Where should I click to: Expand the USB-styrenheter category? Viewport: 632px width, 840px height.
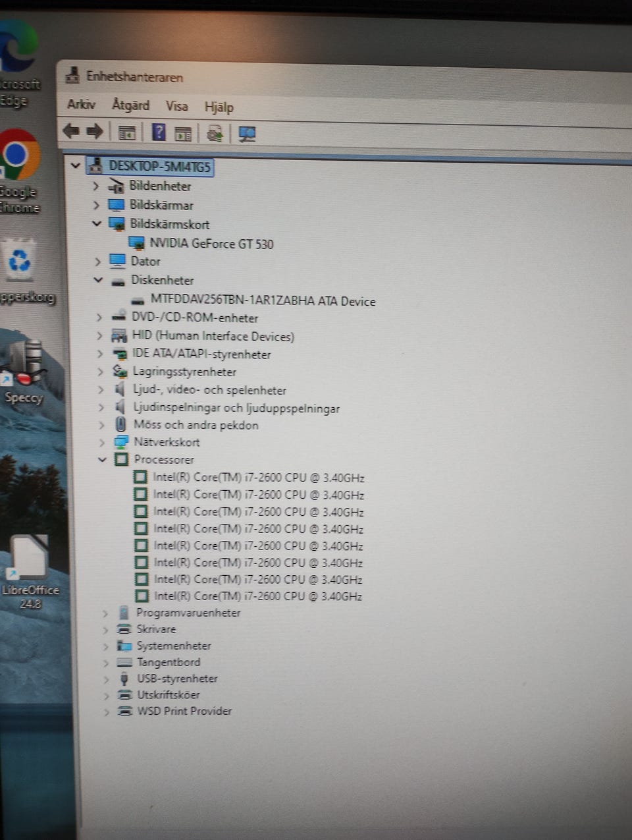point(105,679)
